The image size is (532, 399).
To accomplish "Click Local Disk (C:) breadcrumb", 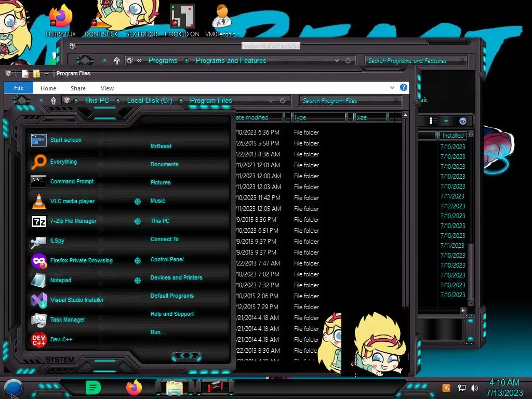I will pyautogui.click(x=149, y=101).
